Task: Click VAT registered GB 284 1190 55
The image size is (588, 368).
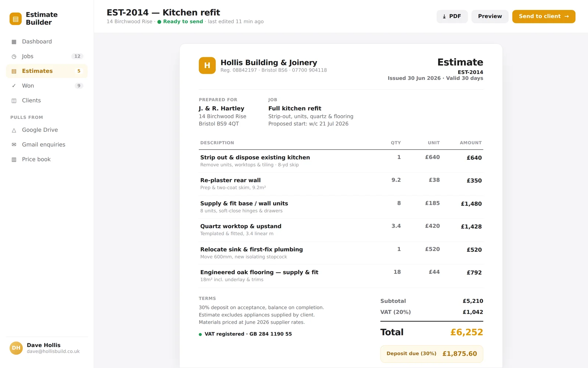Action: click(x=248, y=334)
